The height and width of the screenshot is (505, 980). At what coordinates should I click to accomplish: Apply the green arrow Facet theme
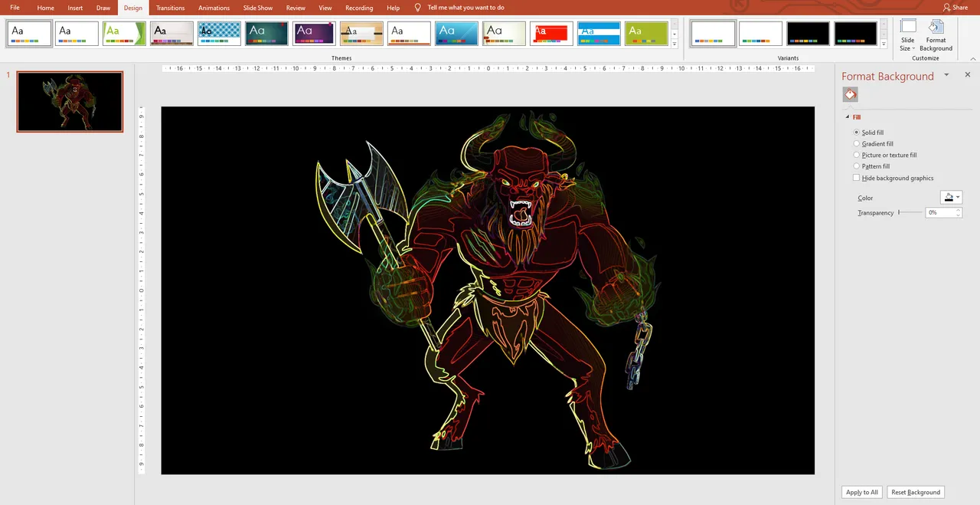124,33
